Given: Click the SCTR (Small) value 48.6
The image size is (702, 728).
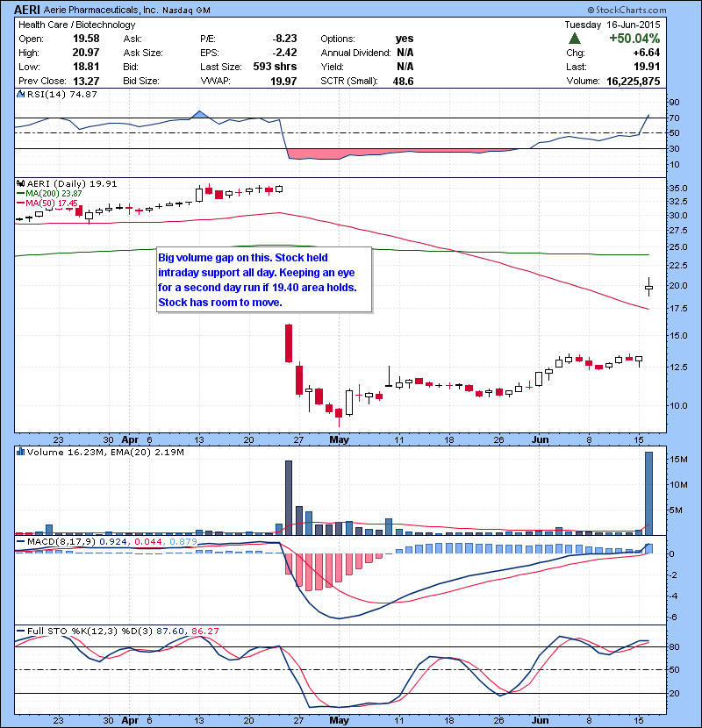Looking at the screenshot, I should 403,82.
